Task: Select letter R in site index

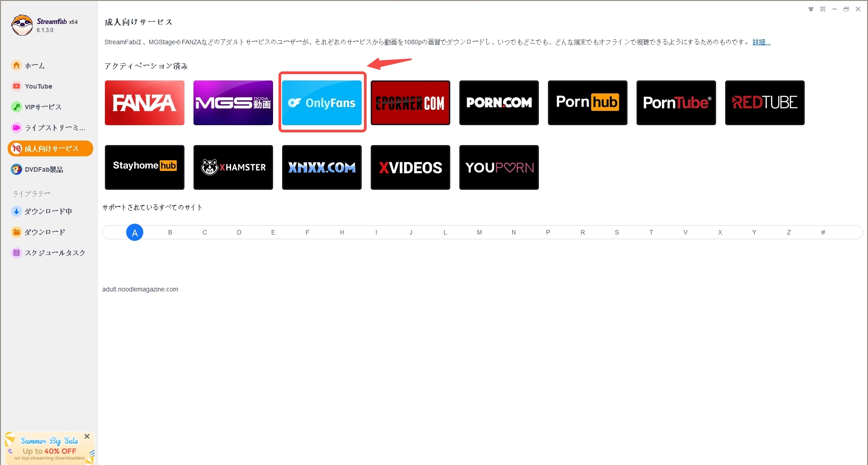Action: (x=583, y=232)
